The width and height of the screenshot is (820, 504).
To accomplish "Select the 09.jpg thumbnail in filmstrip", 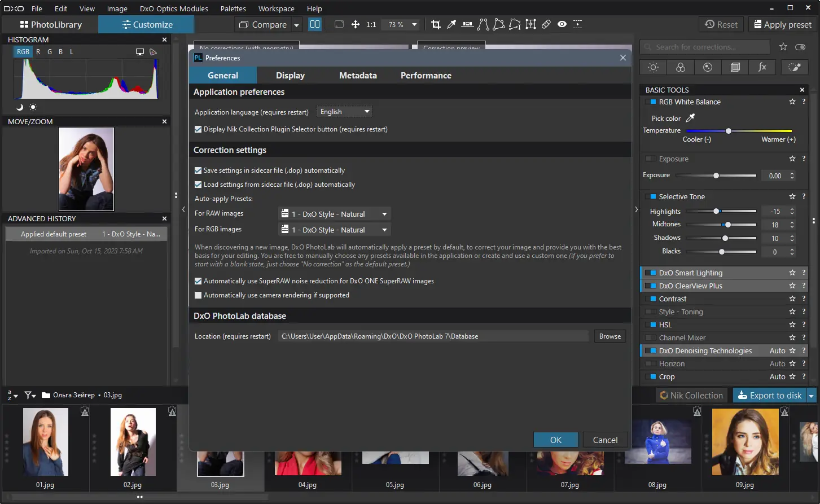I will pyautogui.click(x=744, y=443).
